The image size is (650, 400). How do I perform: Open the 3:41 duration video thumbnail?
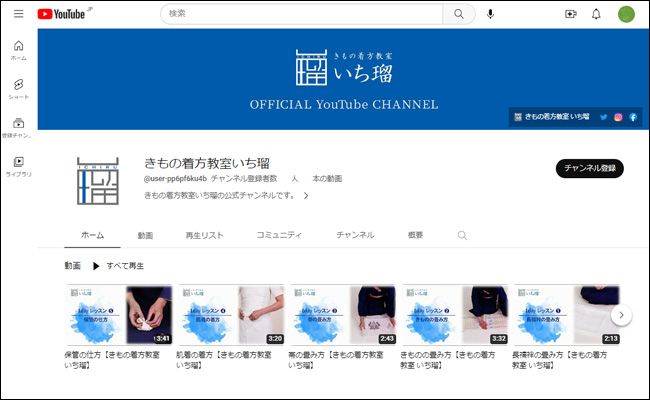pyautogui.click(x=119, y=315)
